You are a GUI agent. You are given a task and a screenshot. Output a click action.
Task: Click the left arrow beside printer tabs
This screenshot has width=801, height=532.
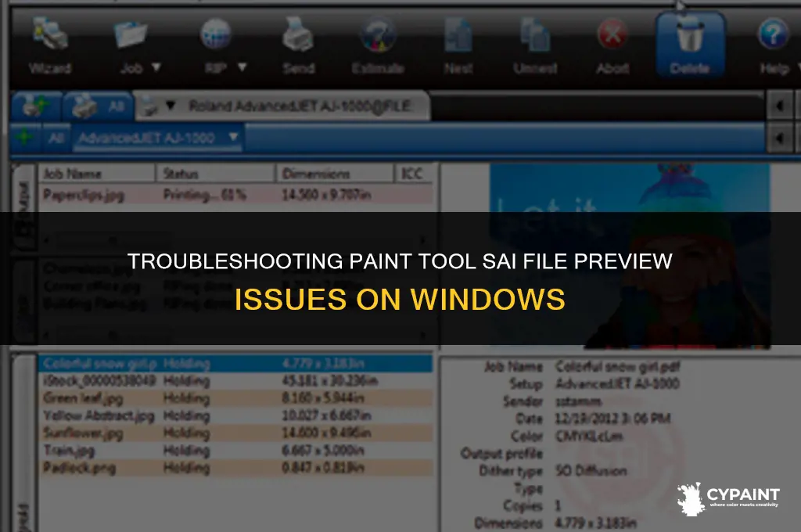pos(779,106)
